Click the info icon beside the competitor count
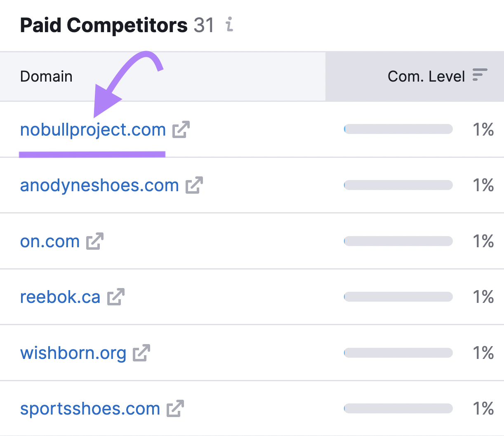This screenshot has height=436, width=504. coord(230,25)
